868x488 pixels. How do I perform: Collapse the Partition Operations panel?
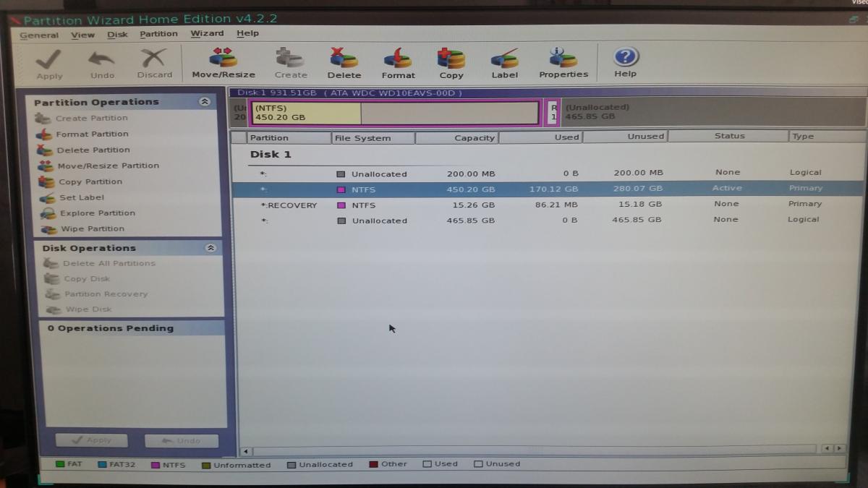(205, 102)
